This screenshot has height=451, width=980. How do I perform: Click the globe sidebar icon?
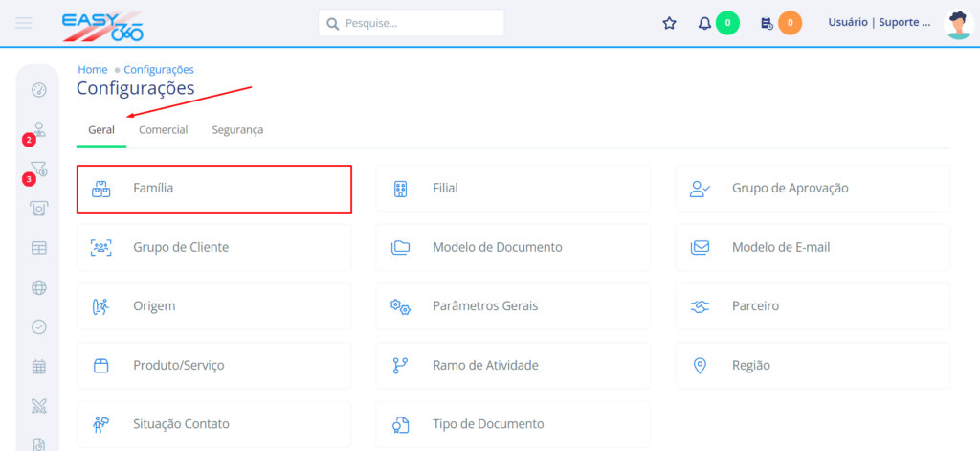(38, 287)
